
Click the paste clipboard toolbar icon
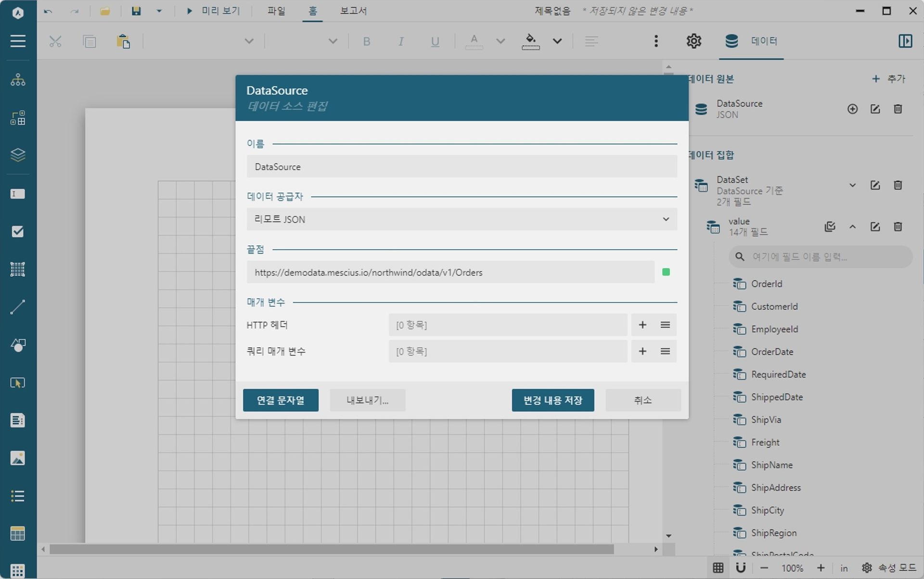click(x=123, y=42)
